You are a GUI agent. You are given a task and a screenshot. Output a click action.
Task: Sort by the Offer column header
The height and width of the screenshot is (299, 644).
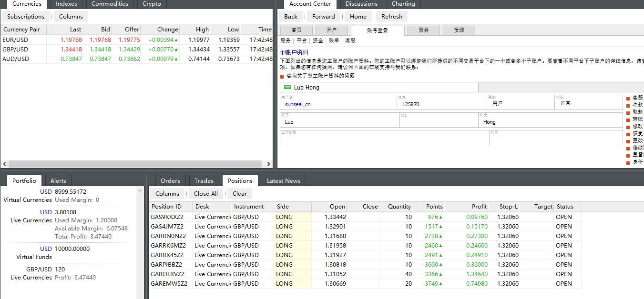click(x=126, y=30)
